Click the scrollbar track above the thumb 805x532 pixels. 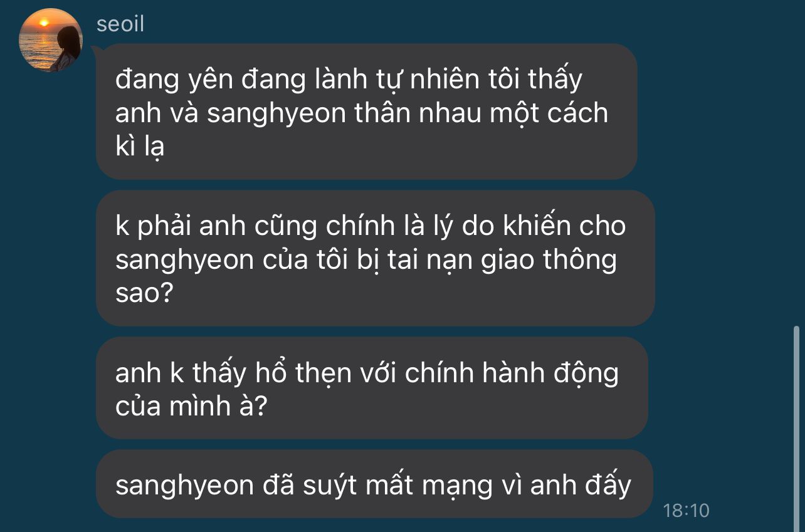click(796, 163)
